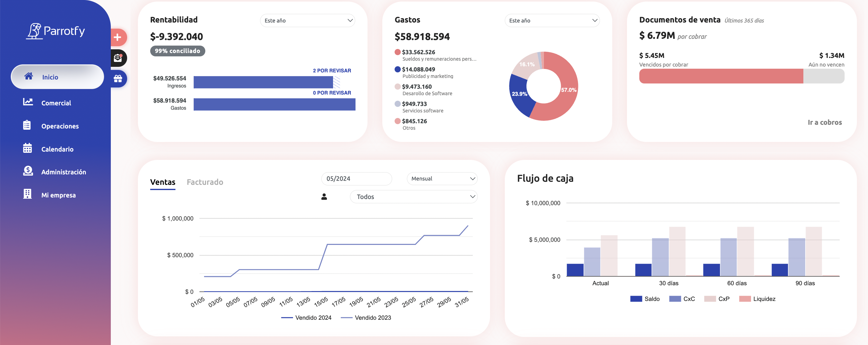Click the $58.918.594 Gastos total
The width and height of the screenshot is (868, 345).
pos(422,36)
